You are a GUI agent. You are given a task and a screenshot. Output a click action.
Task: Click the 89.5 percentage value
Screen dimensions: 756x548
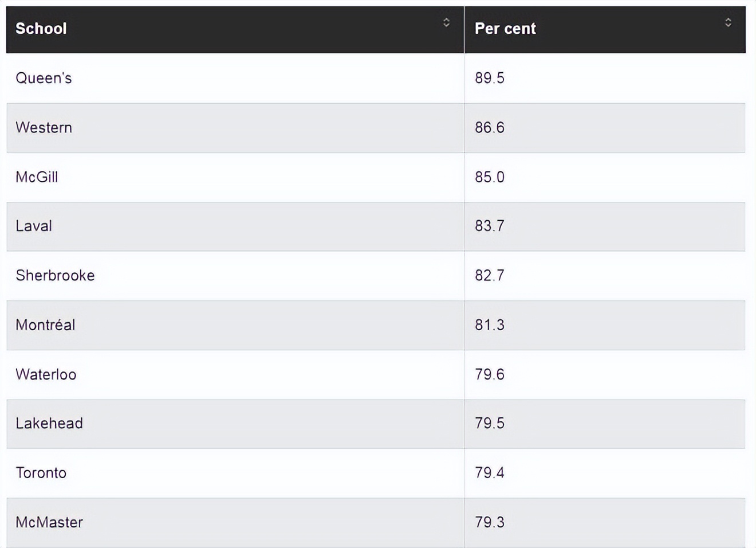[490, 78]
